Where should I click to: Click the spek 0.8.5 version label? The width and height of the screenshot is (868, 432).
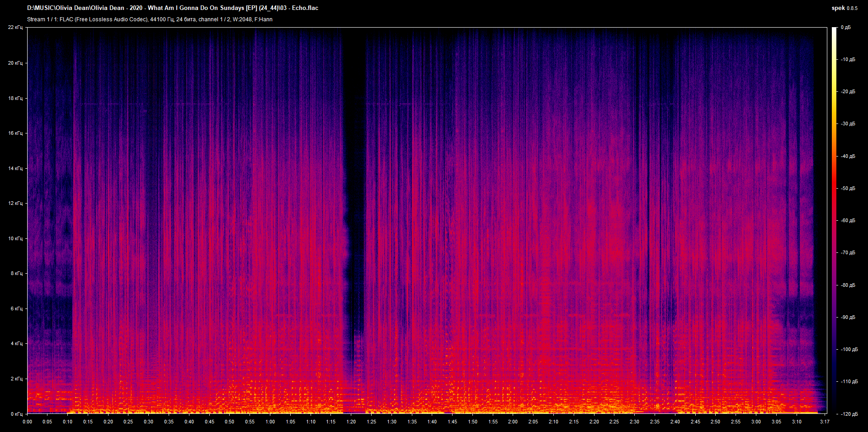(844, 8)
